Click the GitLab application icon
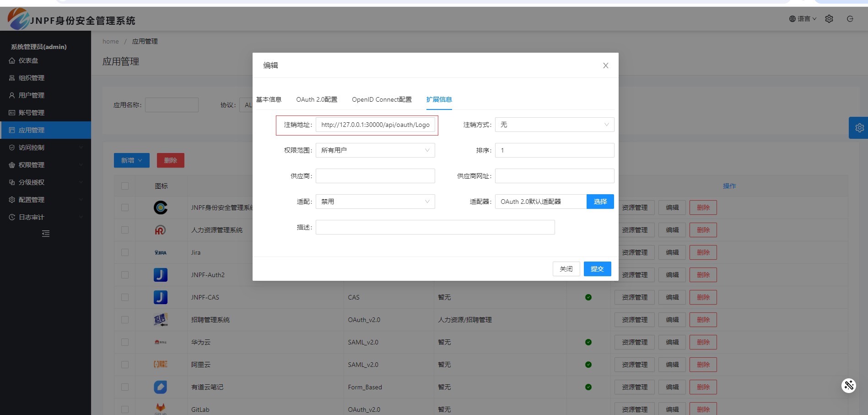The image size is (868, 415). [x=160, y=408]
